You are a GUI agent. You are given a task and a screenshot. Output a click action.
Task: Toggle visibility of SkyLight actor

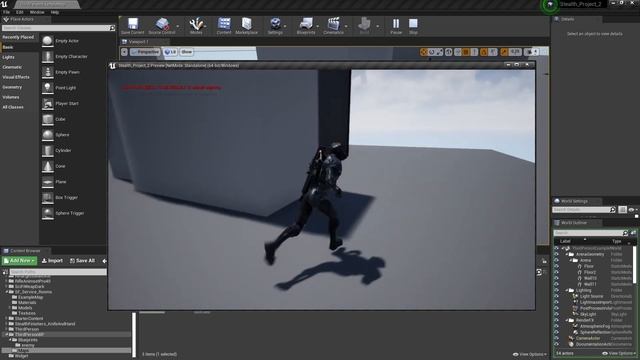coord(556,314)
